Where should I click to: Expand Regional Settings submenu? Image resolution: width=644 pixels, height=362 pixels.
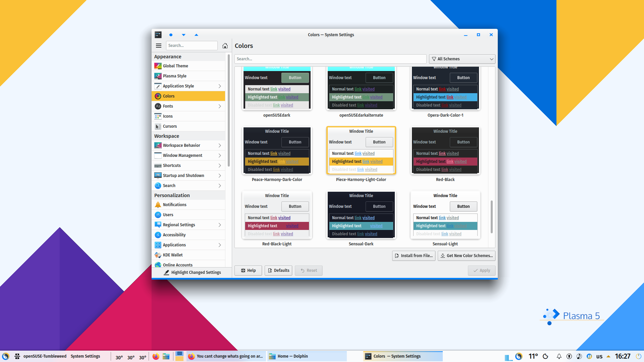220,225
